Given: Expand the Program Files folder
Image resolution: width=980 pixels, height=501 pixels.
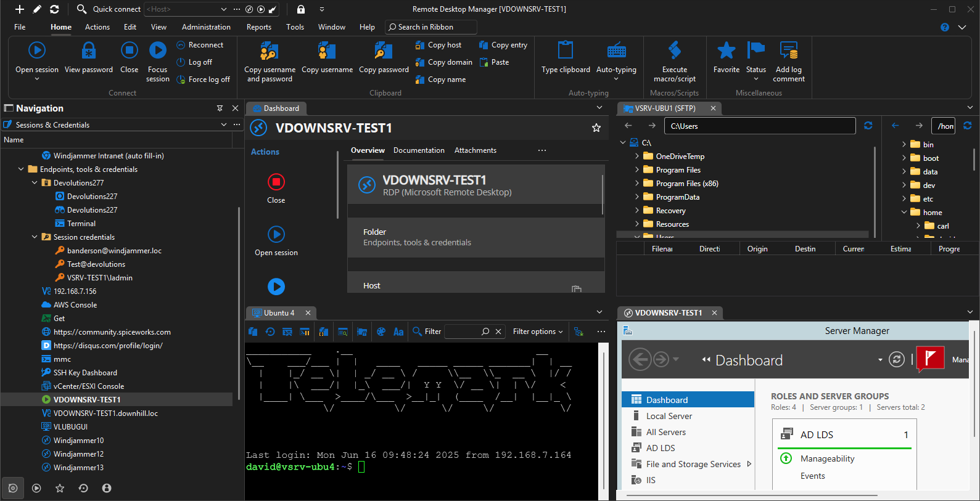Looking at the screenshot, I should coord(636,170).
